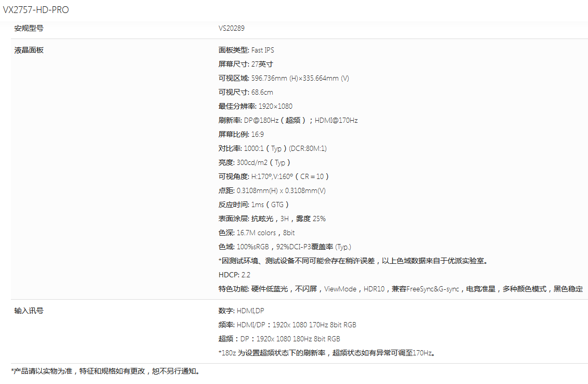Click the 色深 16.7M colors line

(x=257, y=233)
